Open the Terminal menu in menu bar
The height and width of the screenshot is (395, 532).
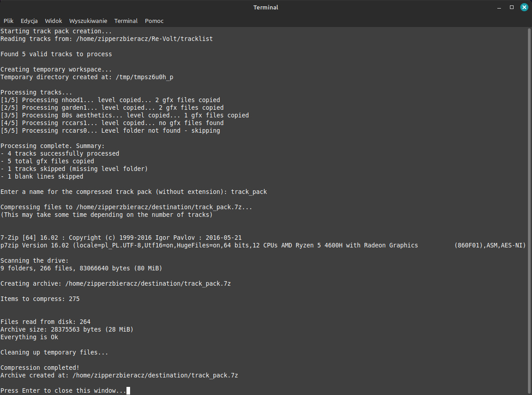pos(126,21)
